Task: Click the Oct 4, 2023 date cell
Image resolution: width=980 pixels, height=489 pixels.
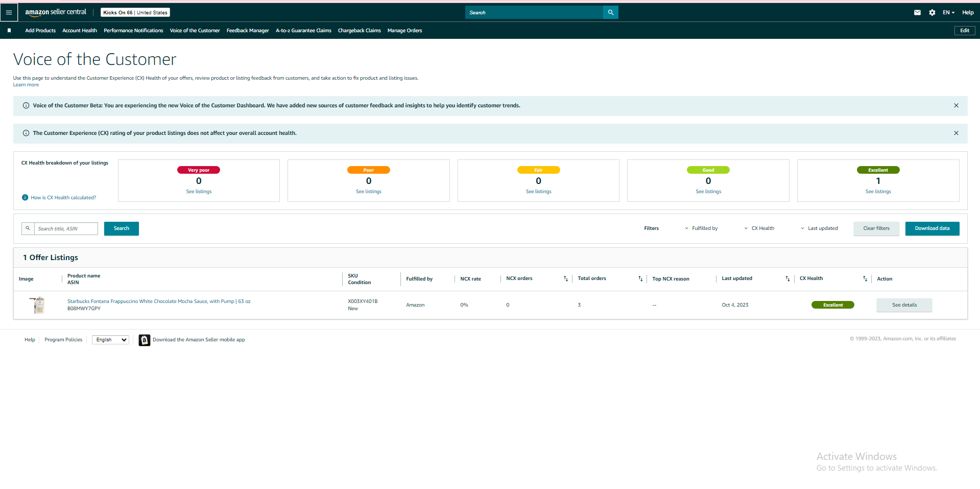Action: (x=735, y=305)
